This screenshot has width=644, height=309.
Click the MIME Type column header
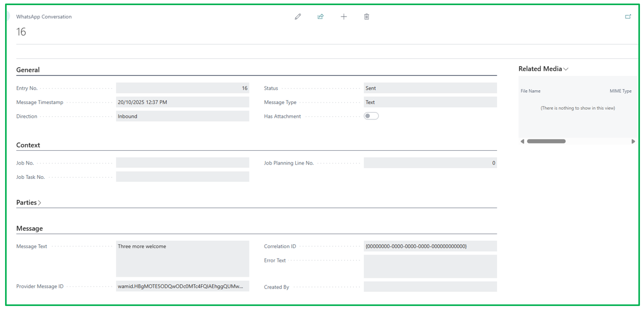click(x=620, y=91)
